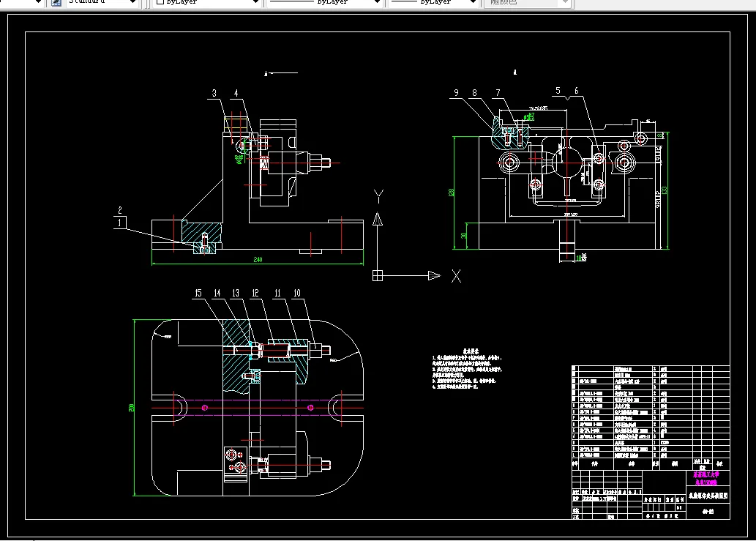Viewport: 756px width, 541px height.
Task: Select part balloon number 7
Action: [498, 92]
